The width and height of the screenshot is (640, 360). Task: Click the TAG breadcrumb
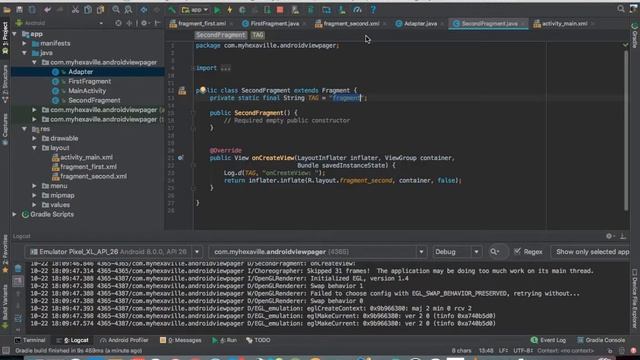coord(258,35)
